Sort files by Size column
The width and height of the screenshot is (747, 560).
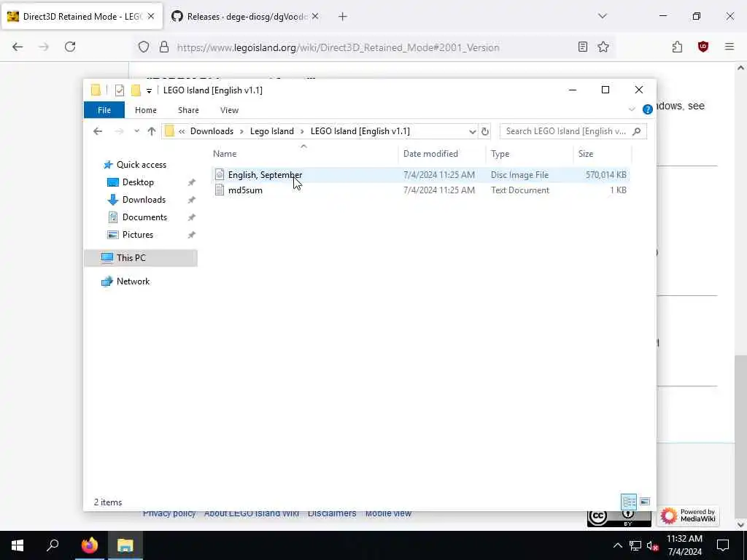[586, 154]
